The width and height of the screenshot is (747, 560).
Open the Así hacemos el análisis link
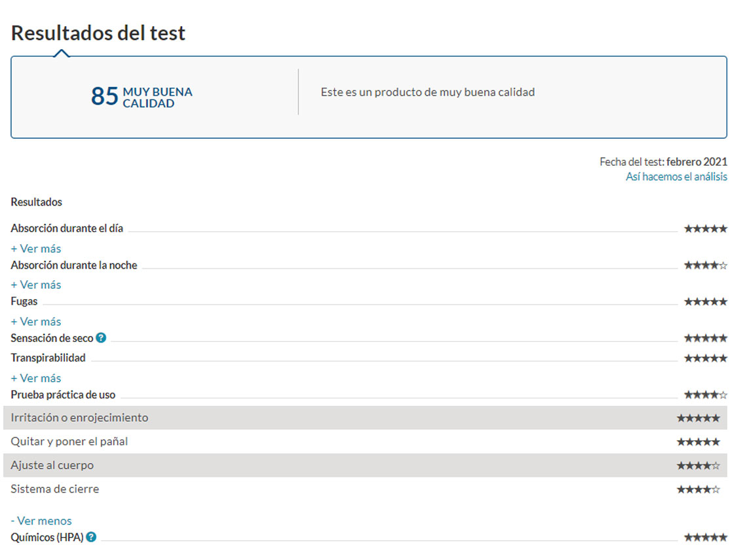tap(676, 177)
